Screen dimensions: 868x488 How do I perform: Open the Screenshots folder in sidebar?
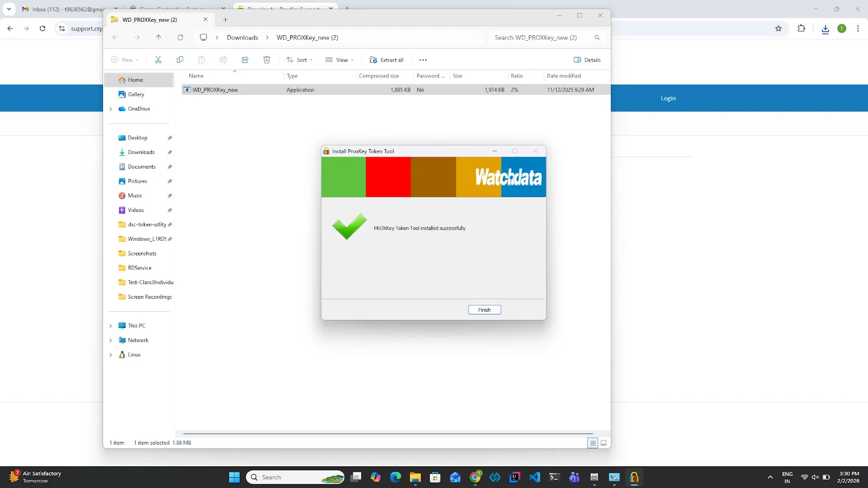point(142,253)
